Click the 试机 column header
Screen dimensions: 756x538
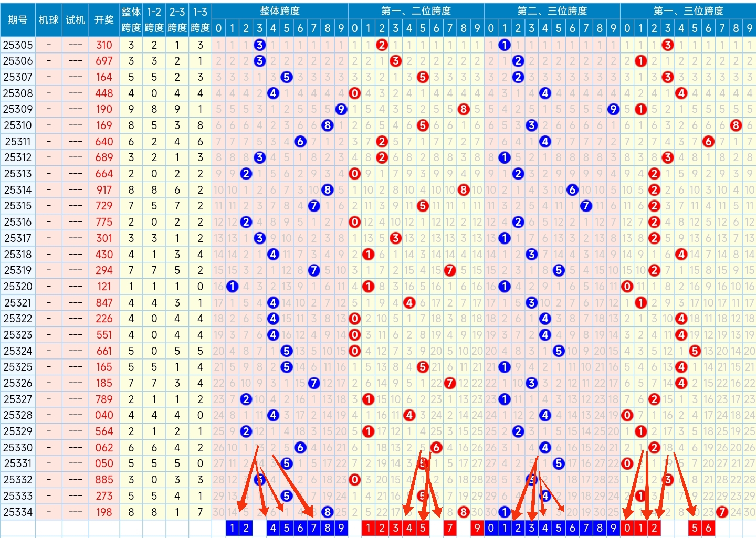tap(75, 19)
